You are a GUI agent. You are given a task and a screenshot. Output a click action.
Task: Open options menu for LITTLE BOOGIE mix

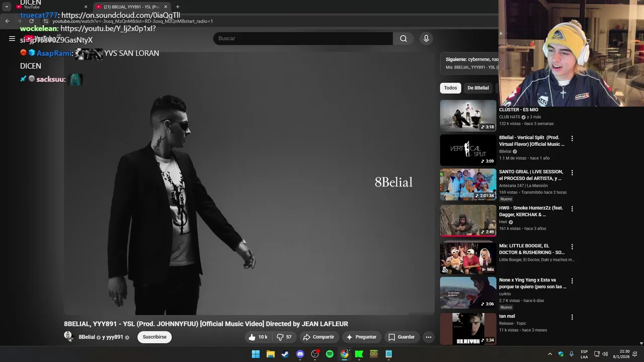[x=572, y=247]
